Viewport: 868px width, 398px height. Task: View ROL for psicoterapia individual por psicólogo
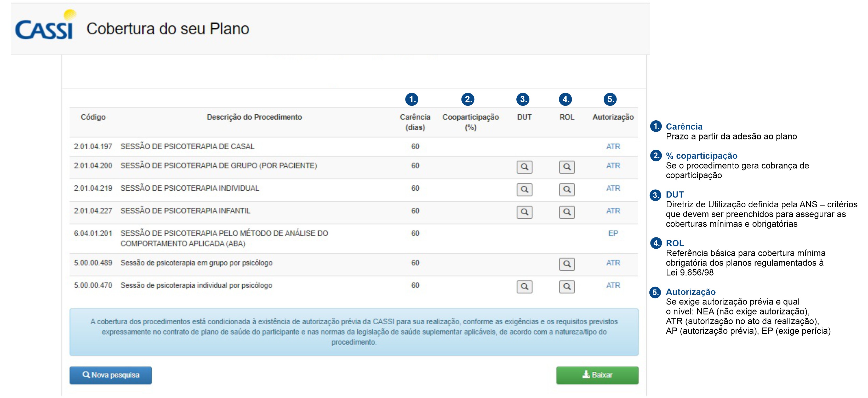click(567, 286)
